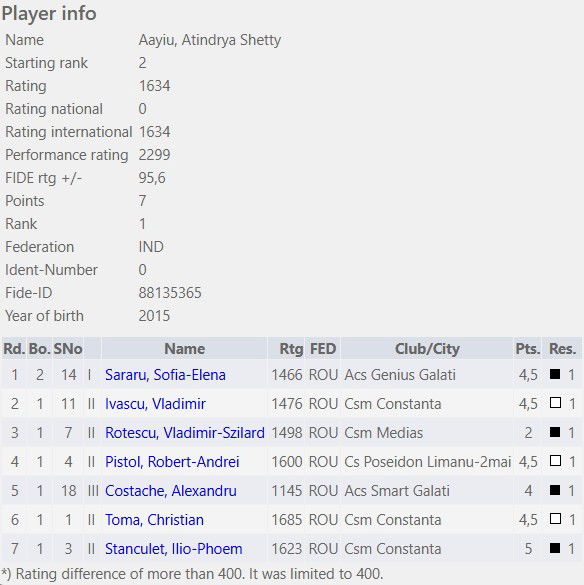Click the Name column header
Viewport: 584px width, 585px height.
tap(184, 349)
